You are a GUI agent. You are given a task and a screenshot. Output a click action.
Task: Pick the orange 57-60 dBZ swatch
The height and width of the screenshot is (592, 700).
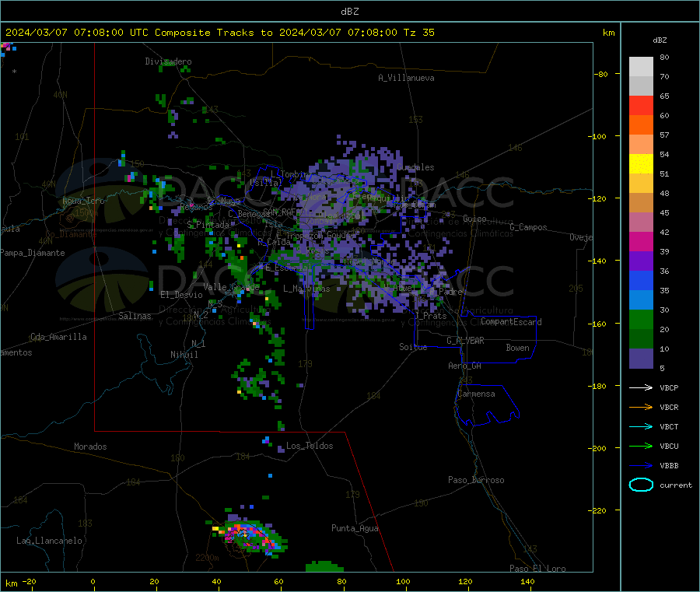tap(641, 125)
